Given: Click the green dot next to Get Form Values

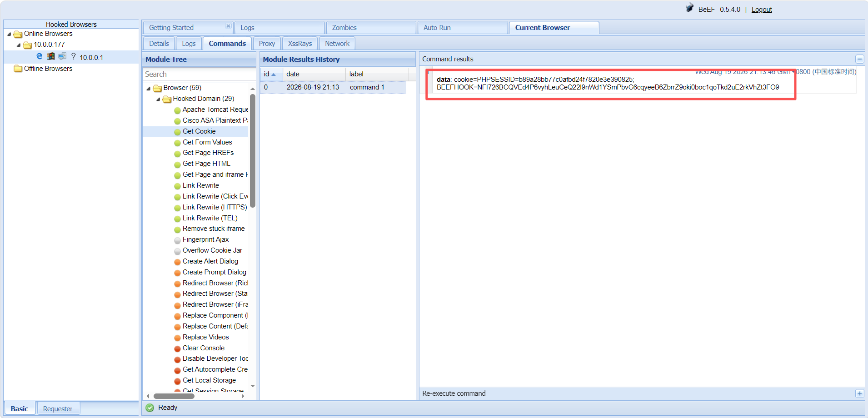Looking at the screenshot, I should 177,143.
